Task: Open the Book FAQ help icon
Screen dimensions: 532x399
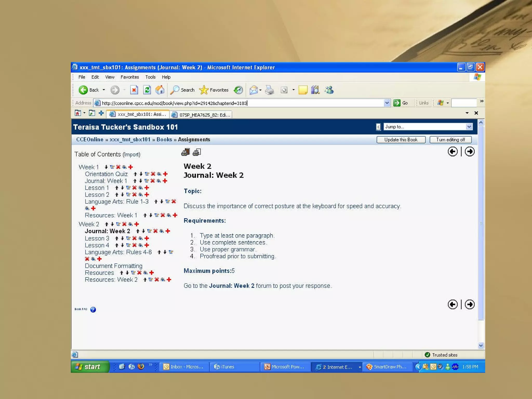Action: 93,309
